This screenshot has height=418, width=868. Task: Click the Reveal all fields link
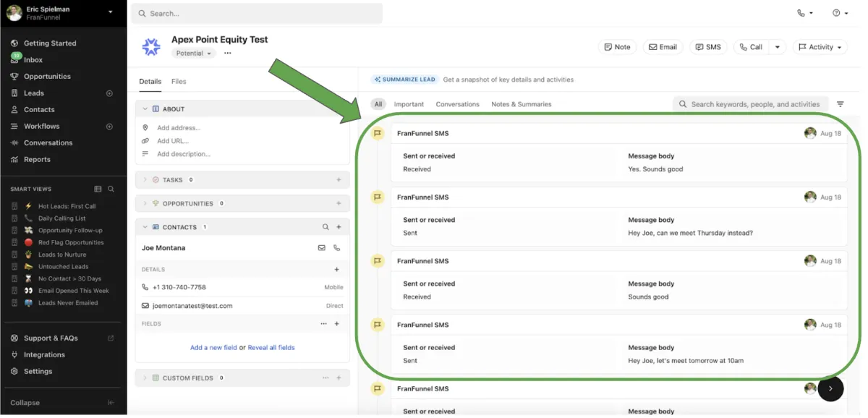tap(271, 347)
